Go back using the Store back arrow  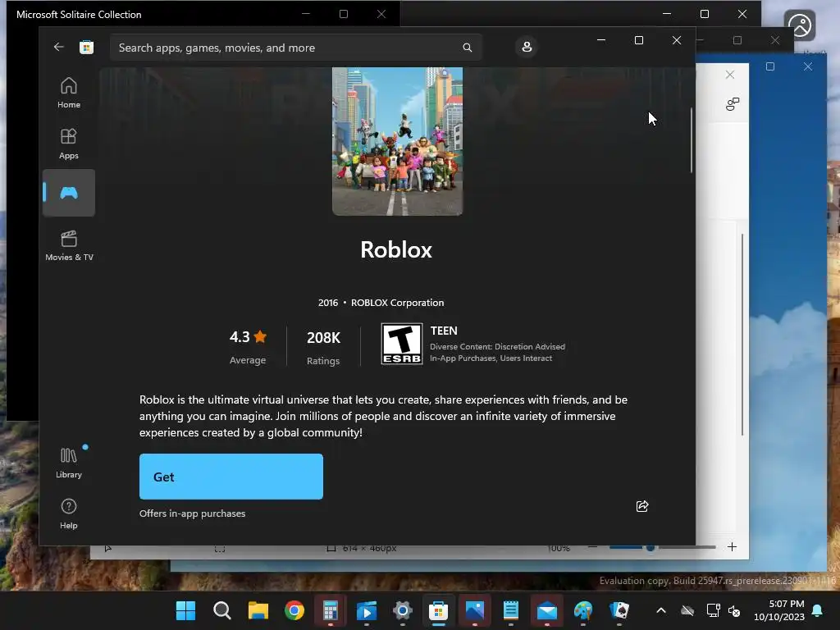click(58, 47)
